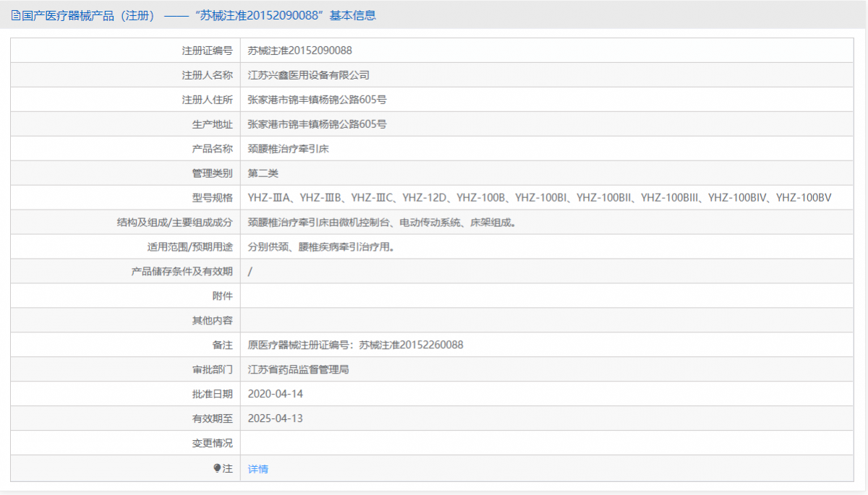Select address value in the 注册人住所 row
868x495 pixels.
[318, 100]
